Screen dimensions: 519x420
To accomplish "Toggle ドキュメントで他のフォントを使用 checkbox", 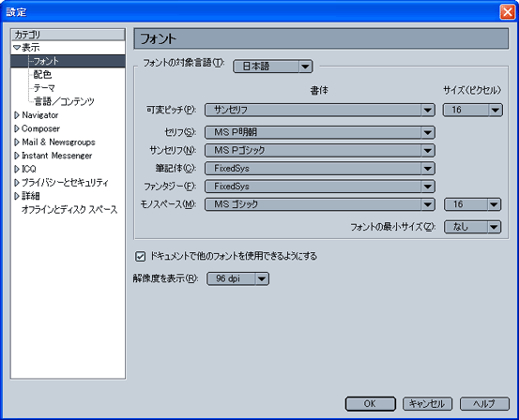I will pos(141,256).
